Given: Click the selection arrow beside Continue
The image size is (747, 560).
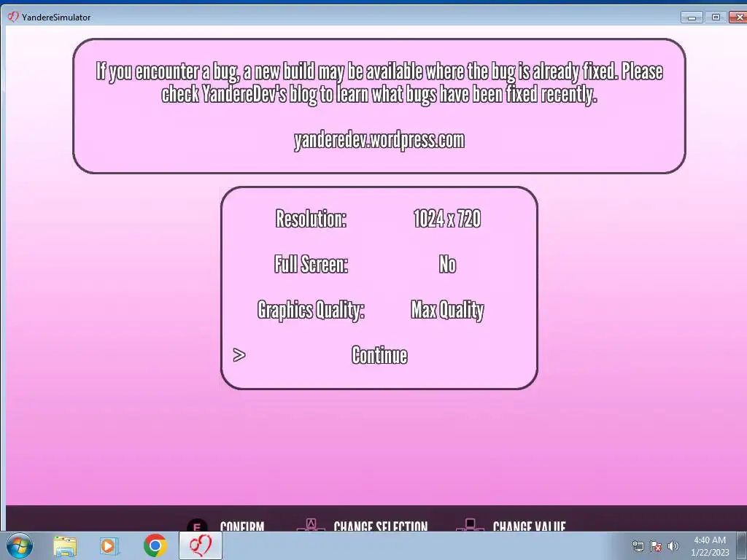Looking at the screenshot, I should click(239, 355).
